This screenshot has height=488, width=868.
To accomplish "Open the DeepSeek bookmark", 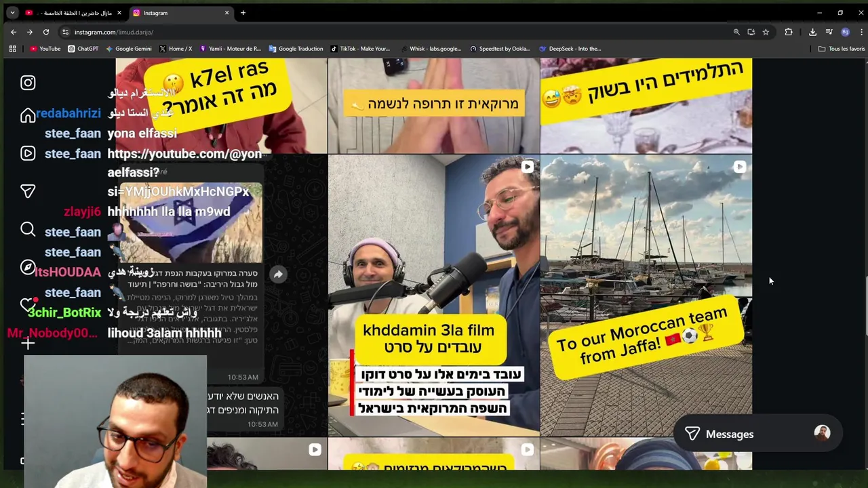I will click(x=570, y=49).
